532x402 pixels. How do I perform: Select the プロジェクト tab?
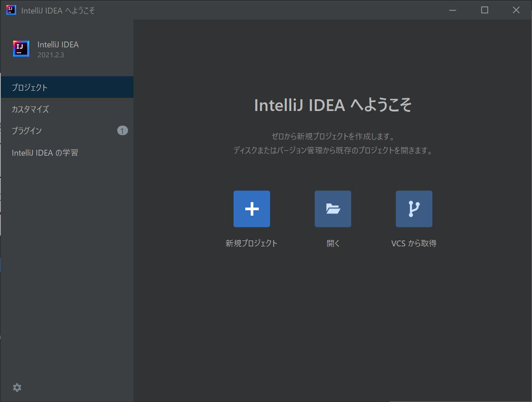[x=67, y=87]
